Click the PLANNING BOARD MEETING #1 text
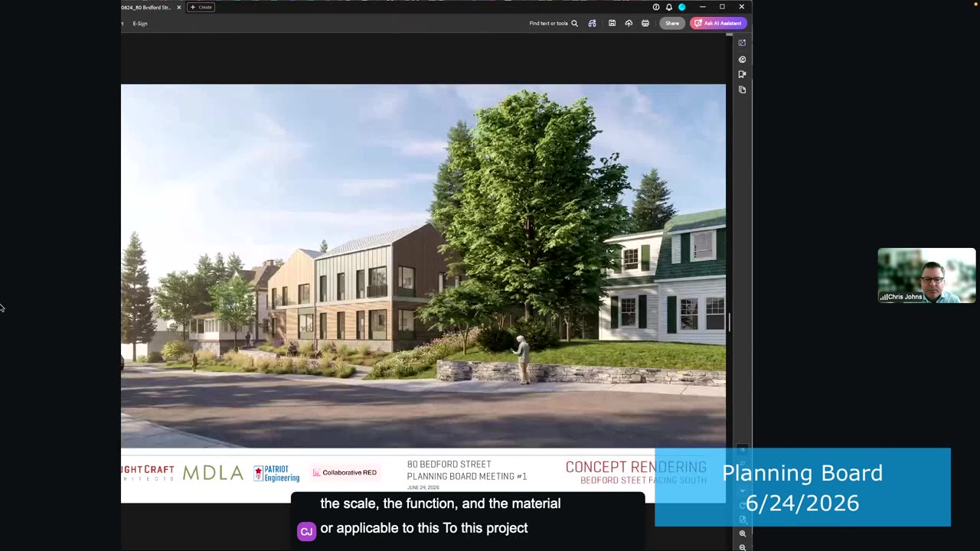Image resolution: width=980 pixels, height=551 pixels. pos(467,476)
